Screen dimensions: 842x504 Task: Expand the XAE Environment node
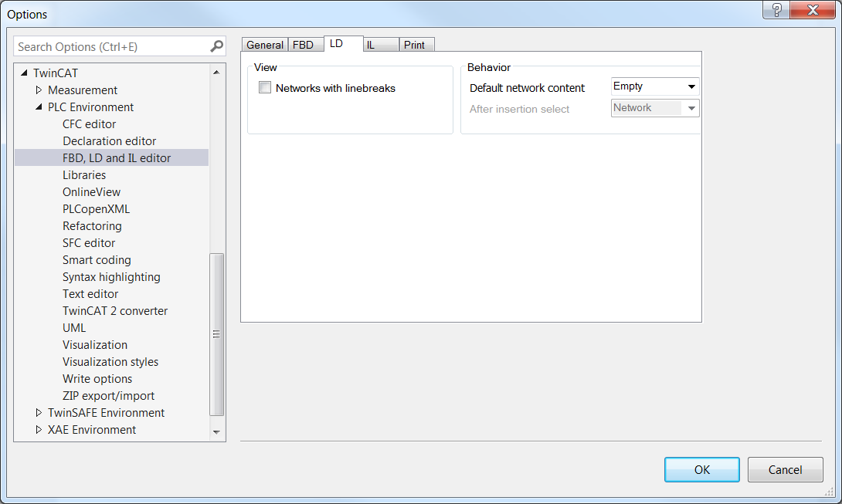(x=39, y=429)
